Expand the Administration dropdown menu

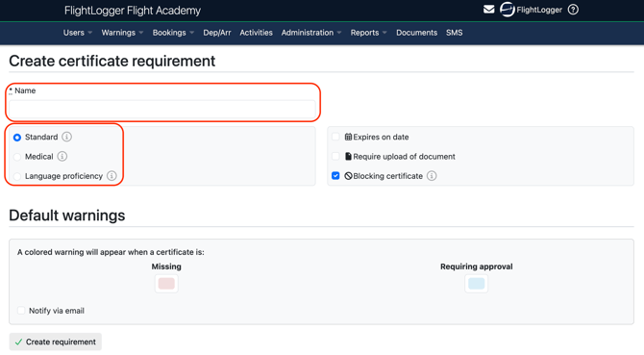pos(311,33)
